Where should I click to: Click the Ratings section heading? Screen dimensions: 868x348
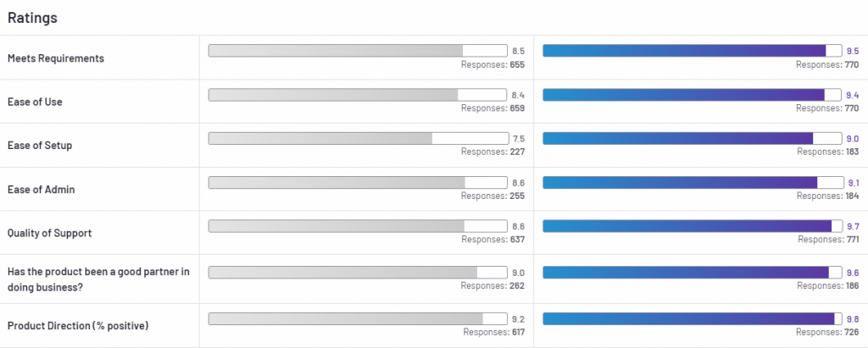point(31,17)
